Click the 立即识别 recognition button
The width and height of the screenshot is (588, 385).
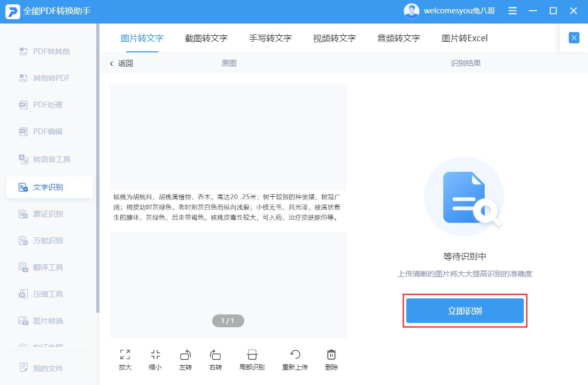point(465,310)
